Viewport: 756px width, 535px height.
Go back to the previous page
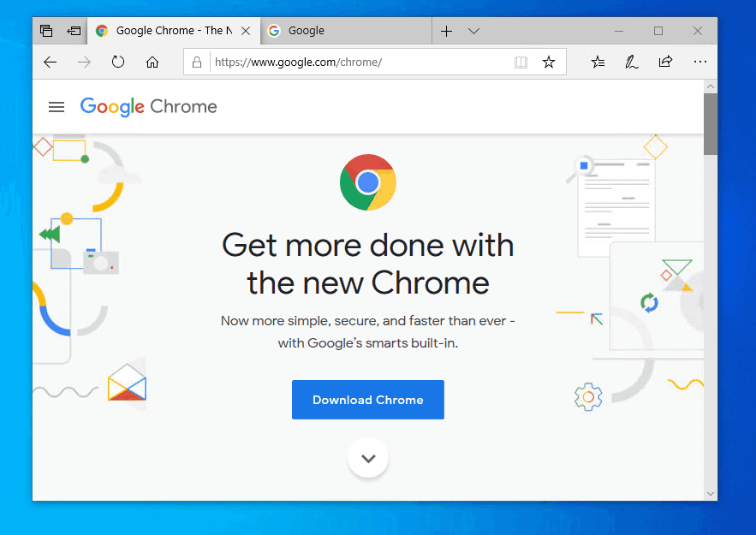[51, 62]
